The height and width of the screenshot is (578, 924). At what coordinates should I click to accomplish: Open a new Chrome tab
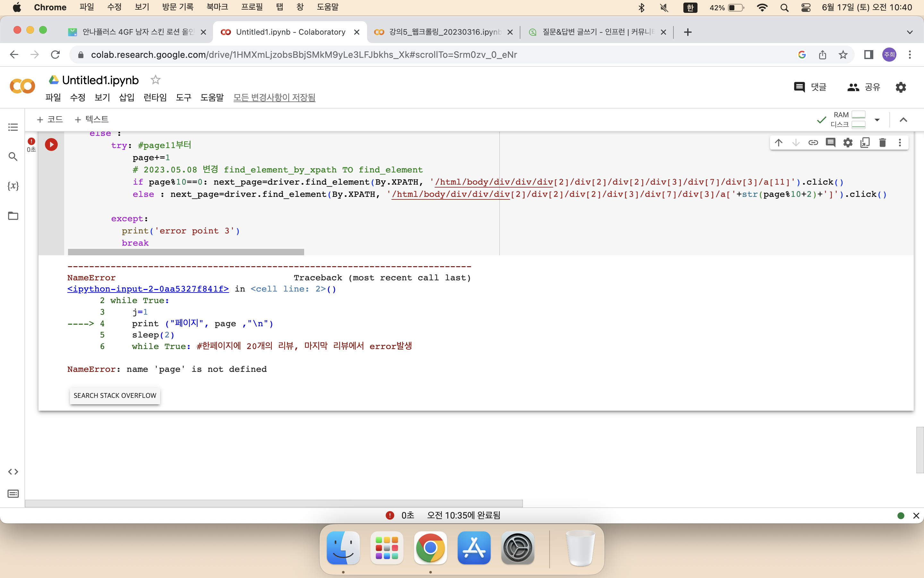coord(688,32)
